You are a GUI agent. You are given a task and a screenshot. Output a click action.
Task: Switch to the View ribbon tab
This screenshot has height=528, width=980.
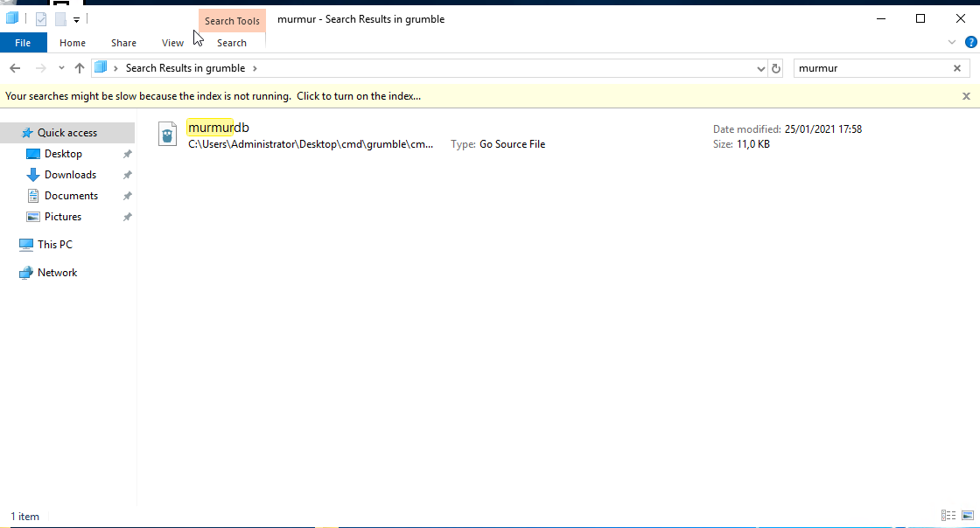click(172, 43)
